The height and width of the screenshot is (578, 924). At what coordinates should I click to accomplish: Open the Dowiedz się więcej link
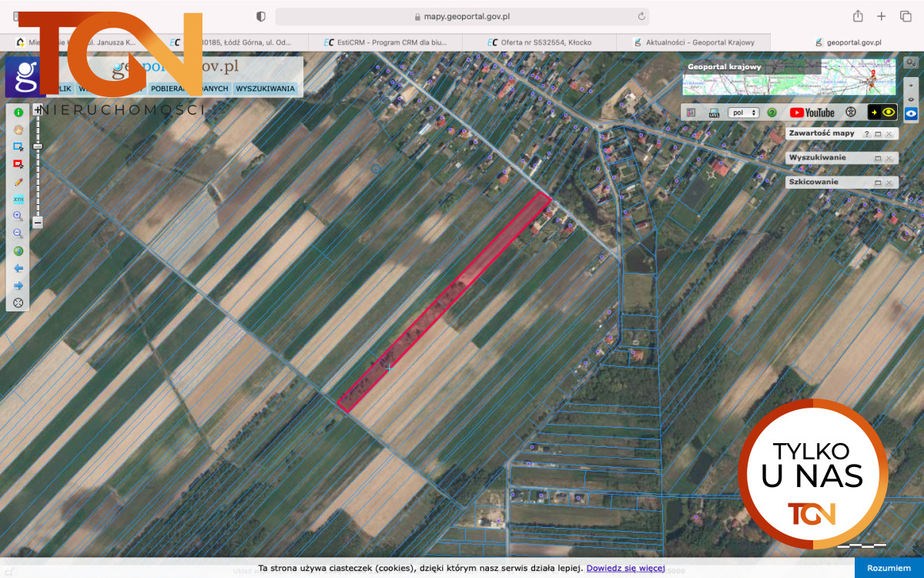(x=625, y=568)
